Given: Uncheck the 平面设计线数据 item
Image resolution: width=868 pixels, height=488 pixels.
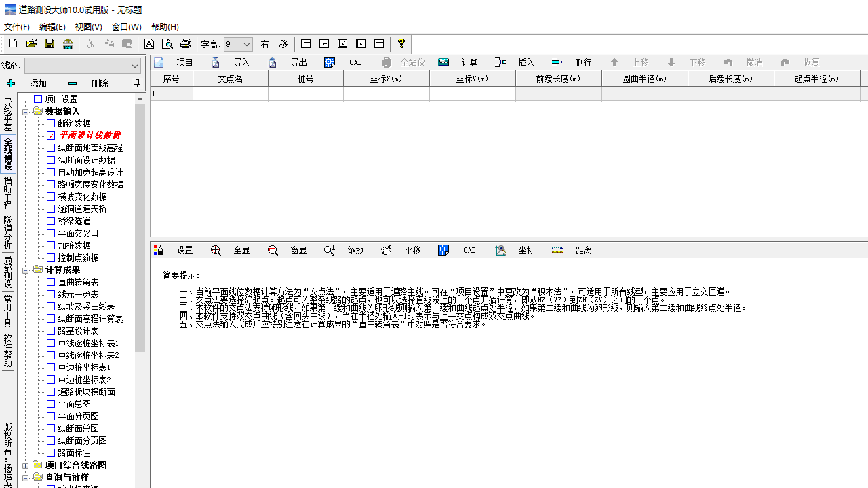Looking at the screenshot, I should click(50, 135).
